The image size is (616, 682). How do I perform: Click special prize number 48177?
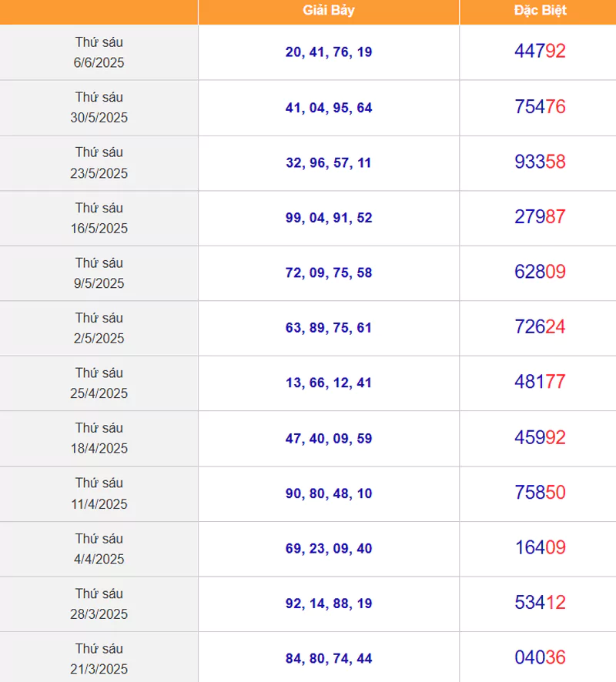(x=540, y=382)
